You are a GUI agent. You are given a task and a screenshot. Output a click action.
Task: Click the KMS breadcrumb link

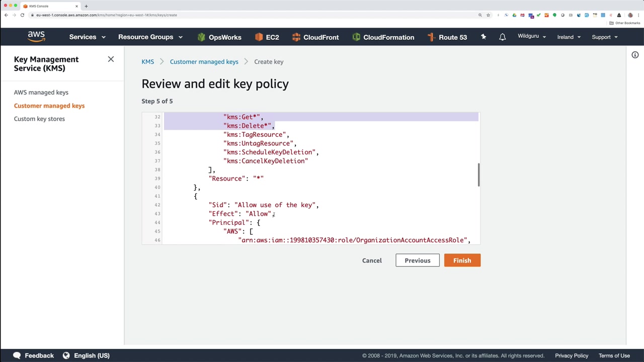tap(147, 62)
